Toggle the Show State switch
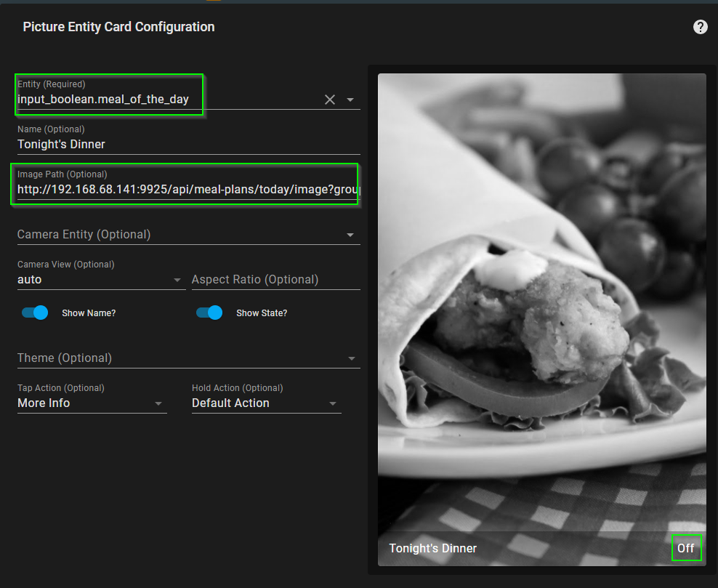 coord(209,313)
